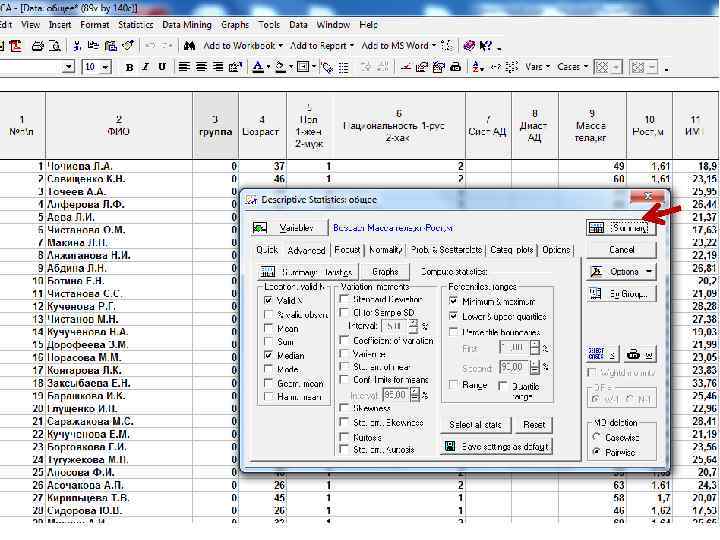Open the Data Mining menu
The width and height of the screenshot is (720, 540).
coord(187,25)
